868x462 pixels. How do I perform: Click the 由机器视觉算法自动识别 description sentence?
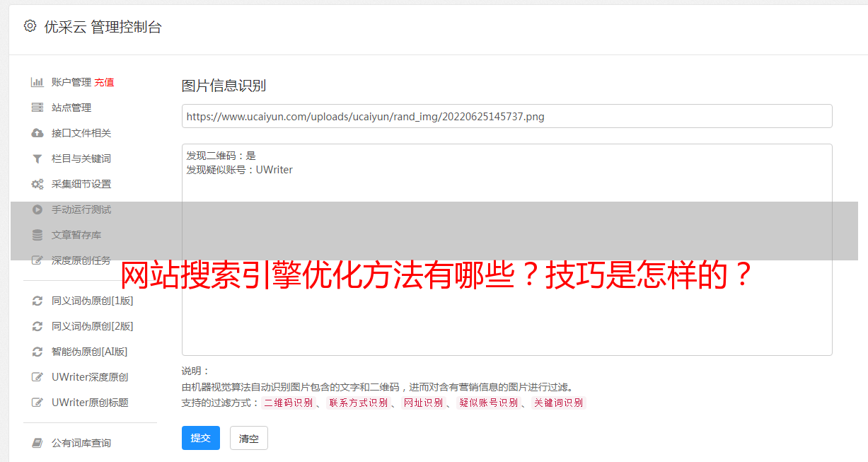point(377,387)
